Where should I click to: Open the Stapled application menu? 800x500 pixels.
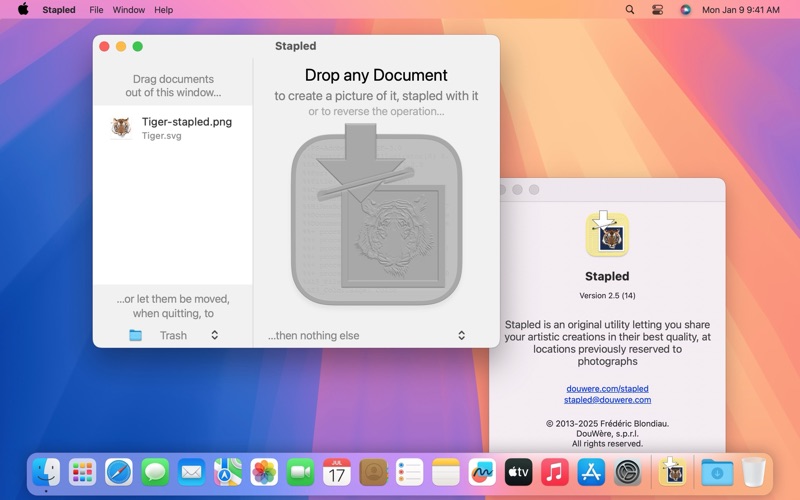tap(59, 10)
